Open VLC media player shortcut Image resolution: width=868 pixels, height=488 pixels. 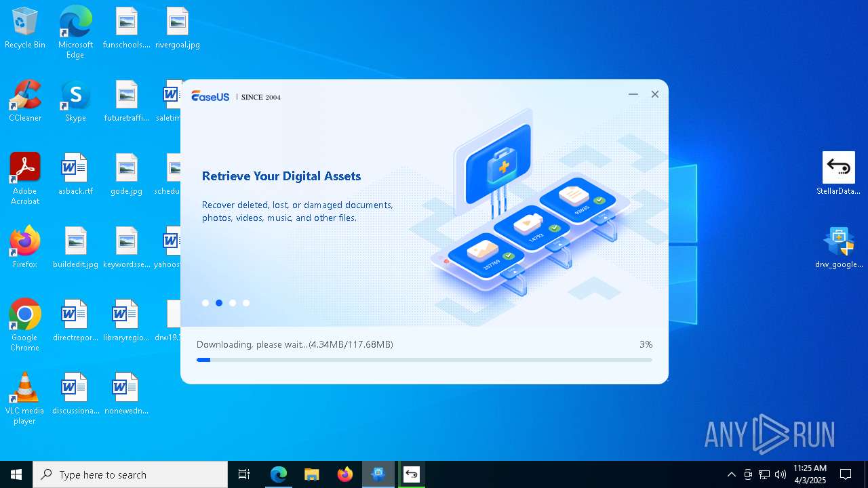[25, 399]
